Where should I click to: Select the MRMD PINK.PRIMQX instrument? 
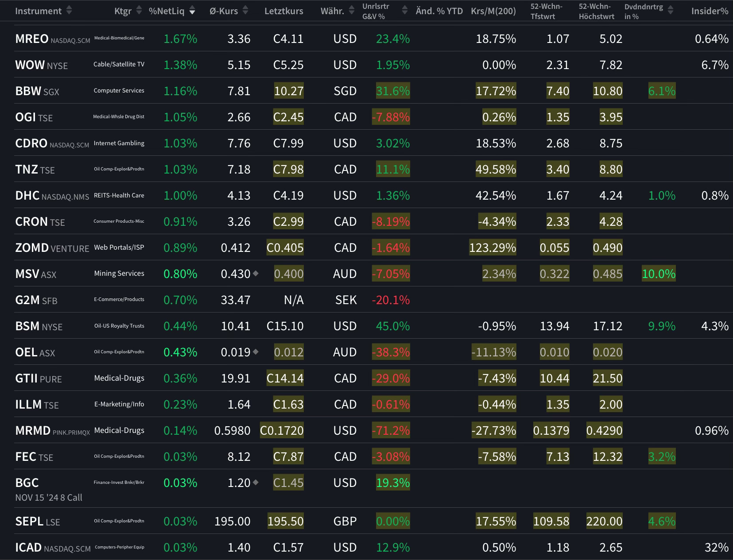53,431
